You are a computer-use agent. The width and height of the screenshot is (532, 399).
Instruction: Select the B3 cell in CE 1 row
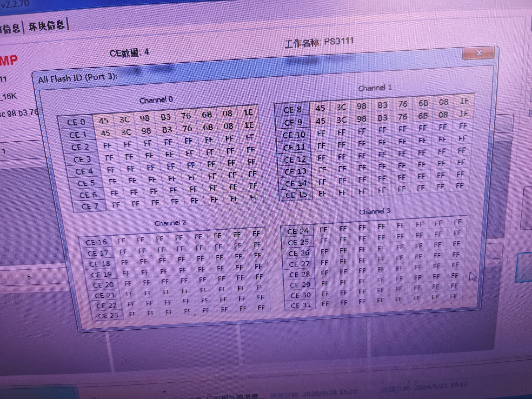click(167, 130)
